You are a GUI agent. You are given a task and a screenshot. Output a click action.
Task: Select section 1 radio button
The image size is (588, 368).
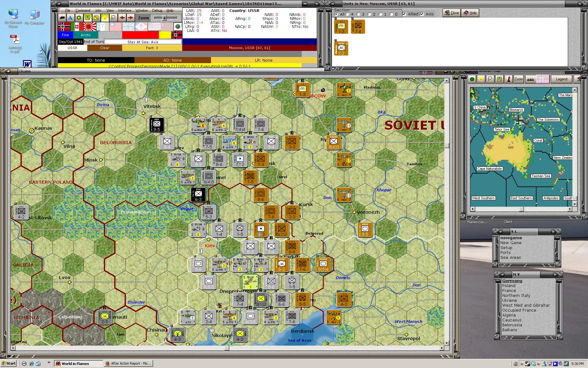pyautogui.click(x=381, y=14)
